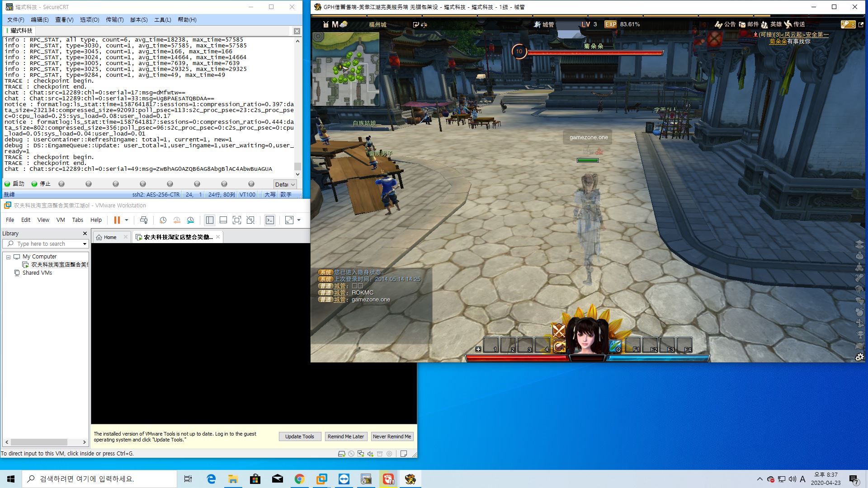Take a snapshot of the virtual machine
Screen dimensions: 868x488
point(163,220)
